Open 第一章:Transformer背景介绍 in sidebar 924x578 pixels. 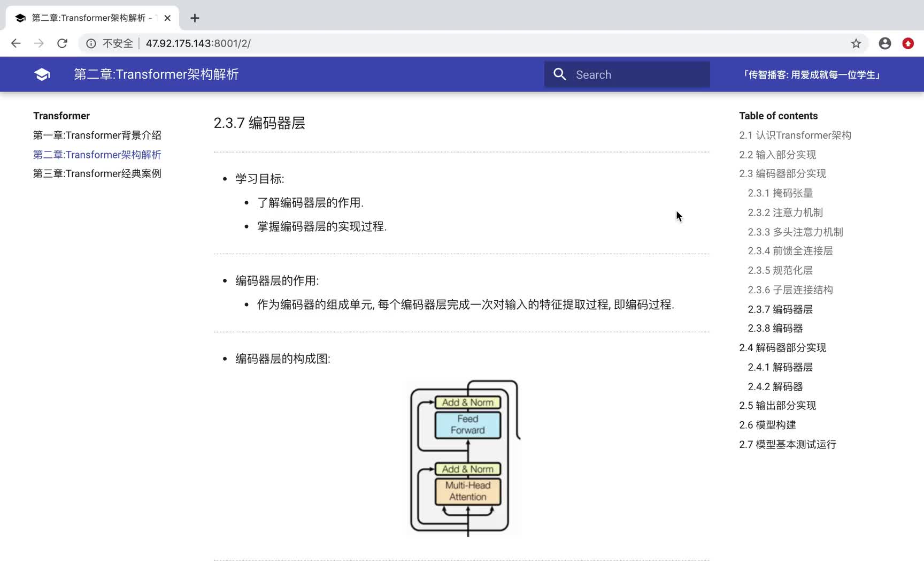(x=97, y=135)
